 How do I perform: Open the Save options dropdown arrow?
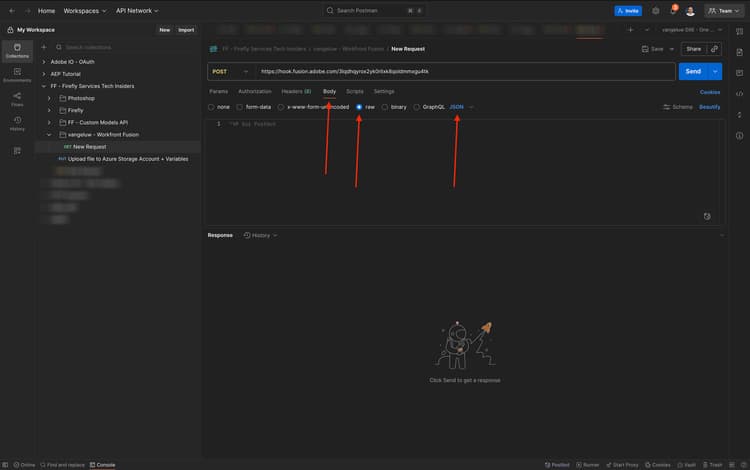tap(672, 49)
